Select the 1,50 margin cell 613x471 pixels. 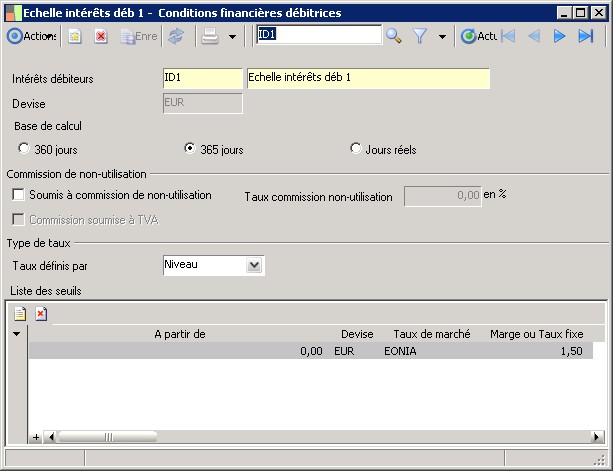tap(536, 351)
